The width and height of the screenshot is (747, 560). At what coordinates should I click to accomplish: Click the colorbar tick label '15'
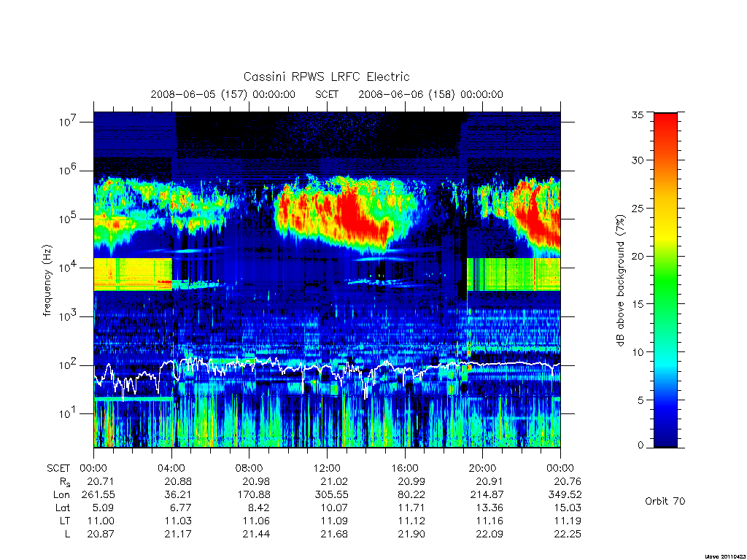(637, 304)
